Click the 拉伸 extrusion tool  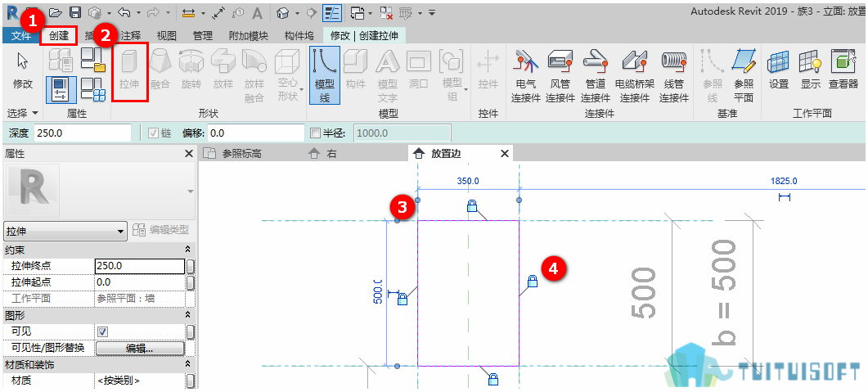tap(130, 72)
